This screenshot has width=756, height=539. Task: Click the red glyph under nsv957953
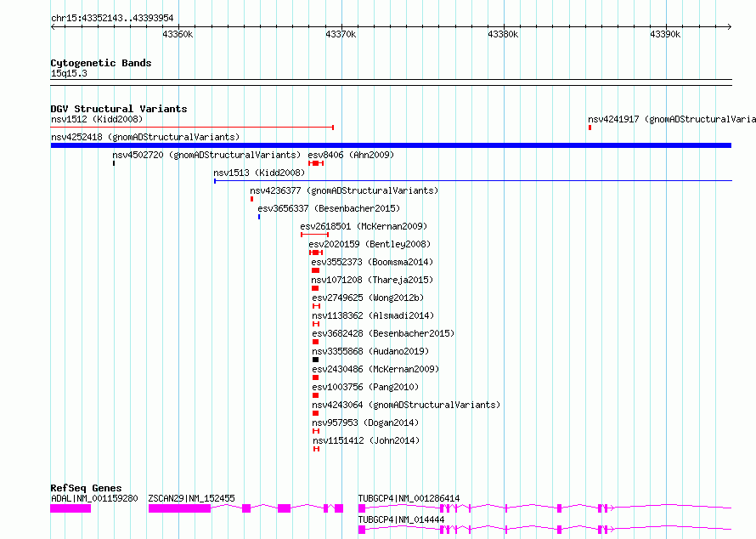(x=316, y=431)
